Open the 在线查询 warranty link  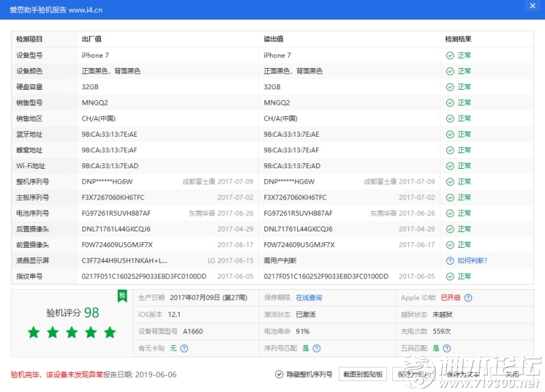309,298
